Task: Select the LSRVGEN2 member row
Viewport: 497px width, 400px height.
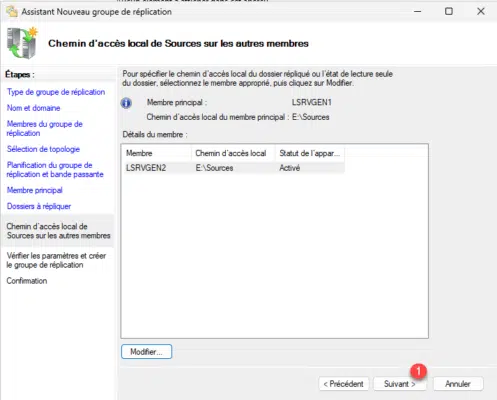Action: coord(233,168)
